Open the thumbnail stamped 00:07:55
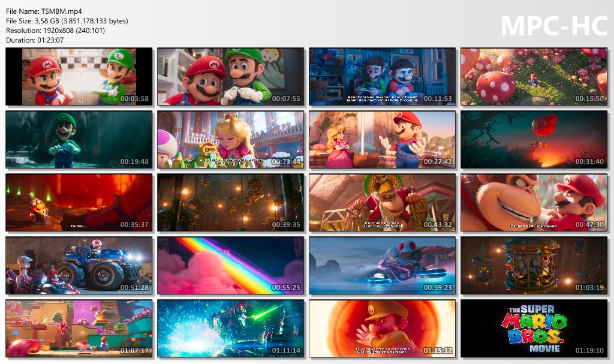Image resolution: width=614 pixels, height=364 pixels. coord(231,76)
